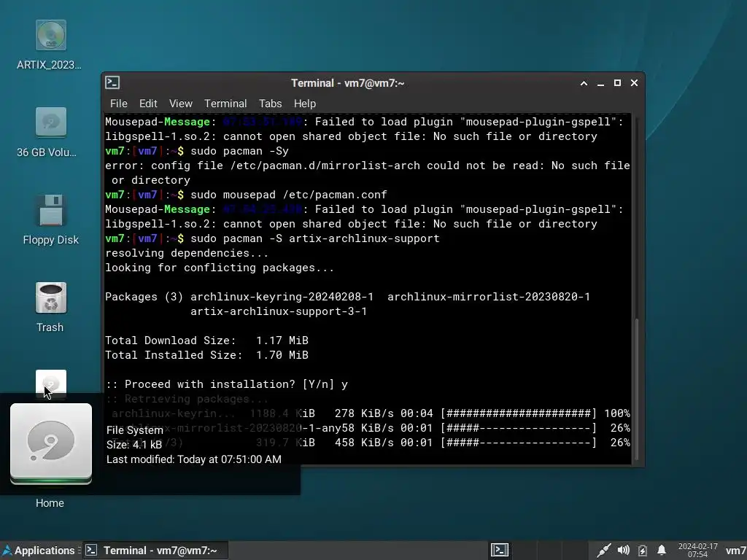Open the ARTIX_2023 DVD desktop icon

coord(50,35)
